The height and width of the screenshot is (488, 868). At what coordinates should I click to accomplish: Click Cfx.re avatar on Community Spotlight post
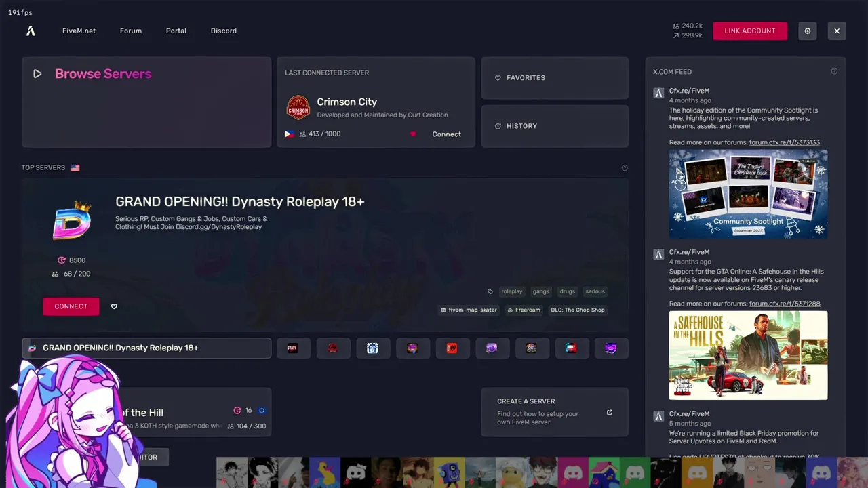coord(658,94)
